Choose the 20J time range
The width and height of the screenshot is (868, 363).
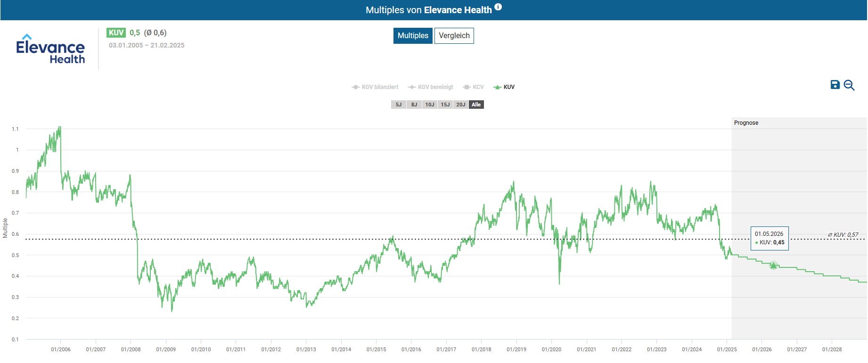point(461,105)
